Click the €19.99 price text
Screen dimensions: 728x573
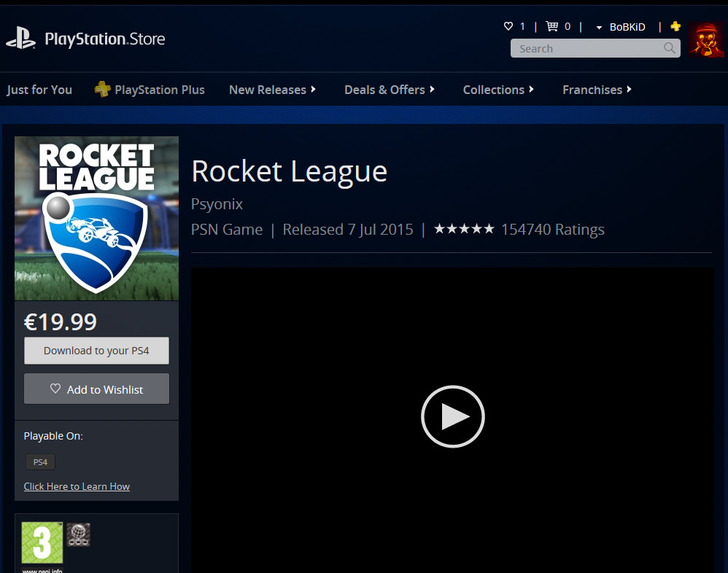point(61,321)
